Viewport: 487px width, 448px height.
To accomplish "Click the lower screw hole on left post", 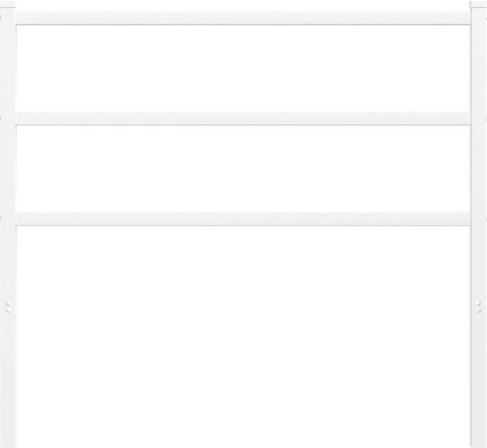I will tap(8, 310).
